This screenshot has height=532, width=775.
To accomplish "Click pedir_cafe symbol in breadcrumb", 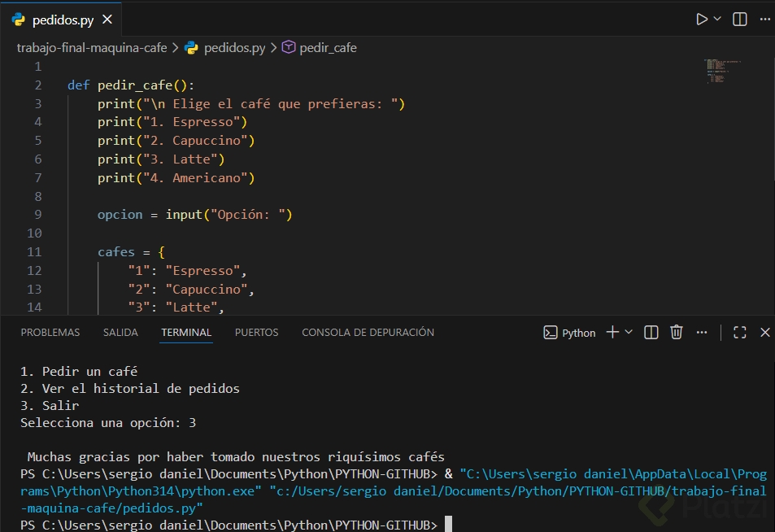I will (327, 48).
